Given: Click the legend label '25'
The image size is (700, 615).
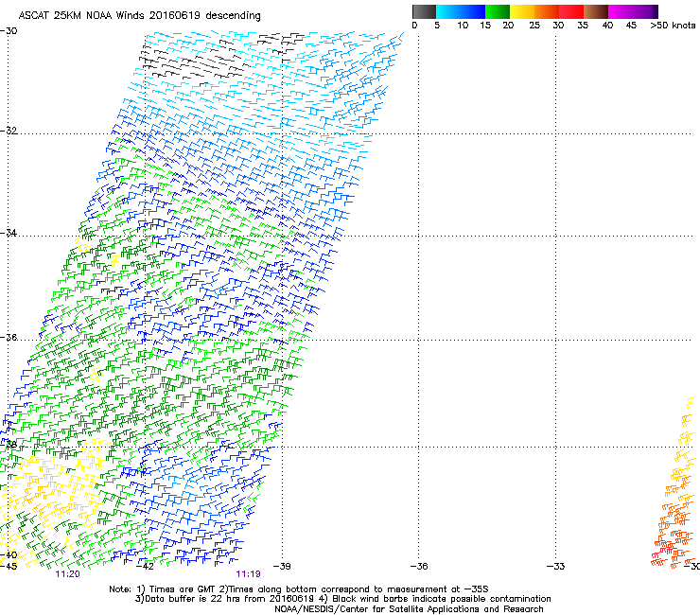Looking at the screenshot, I should pos(534,26).
